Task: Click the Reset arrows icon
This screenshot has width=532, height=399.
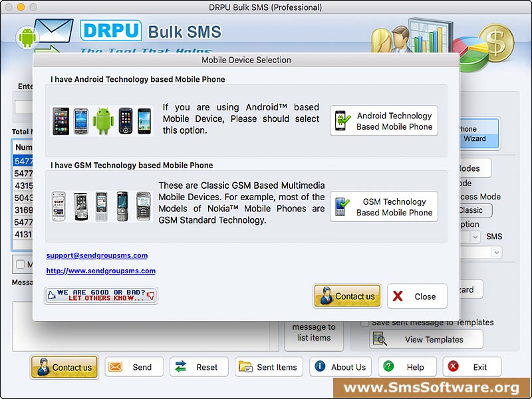Action: (x=182, y=366)
